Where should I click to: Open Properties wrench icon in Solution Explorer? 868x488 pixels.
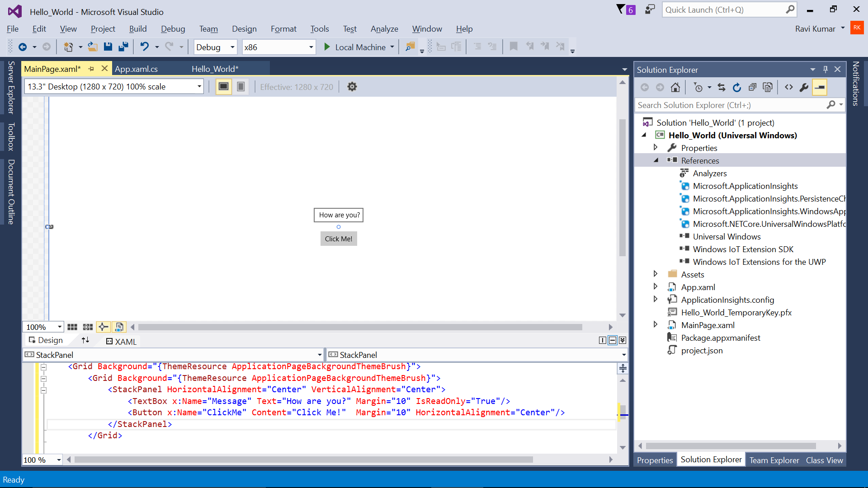pos(804,87)
